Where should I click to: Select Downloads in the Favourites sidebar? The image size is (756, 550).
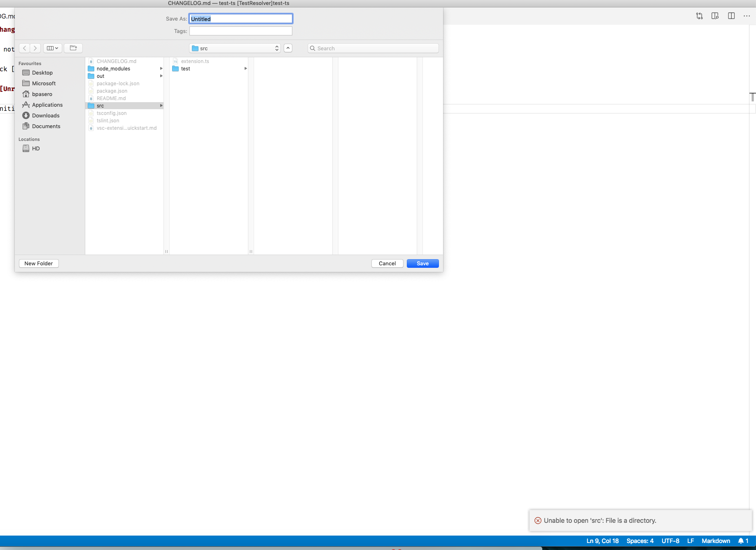coord(45,115)
